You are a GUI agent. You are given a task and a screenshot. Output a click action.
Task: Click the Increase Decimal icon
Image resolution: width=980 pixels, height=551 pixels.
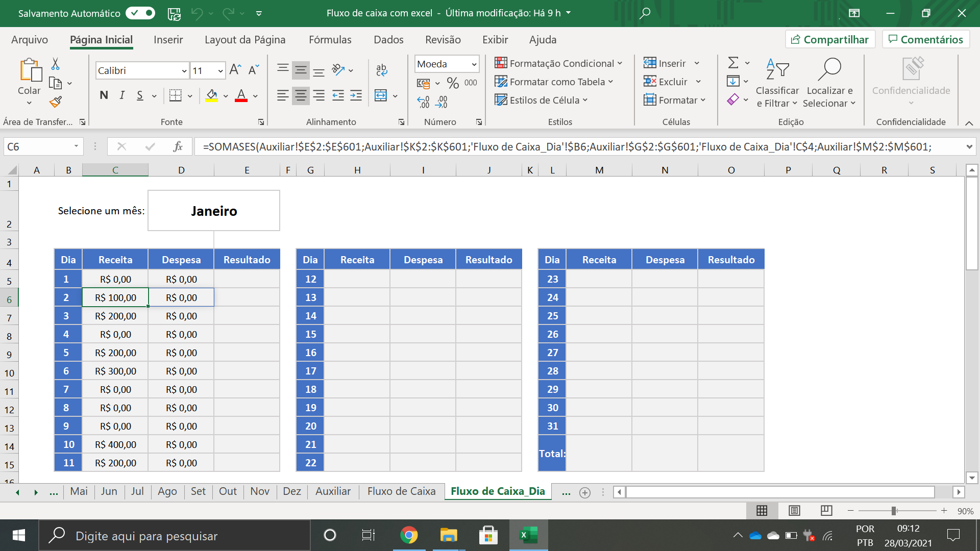click(424, 102)
